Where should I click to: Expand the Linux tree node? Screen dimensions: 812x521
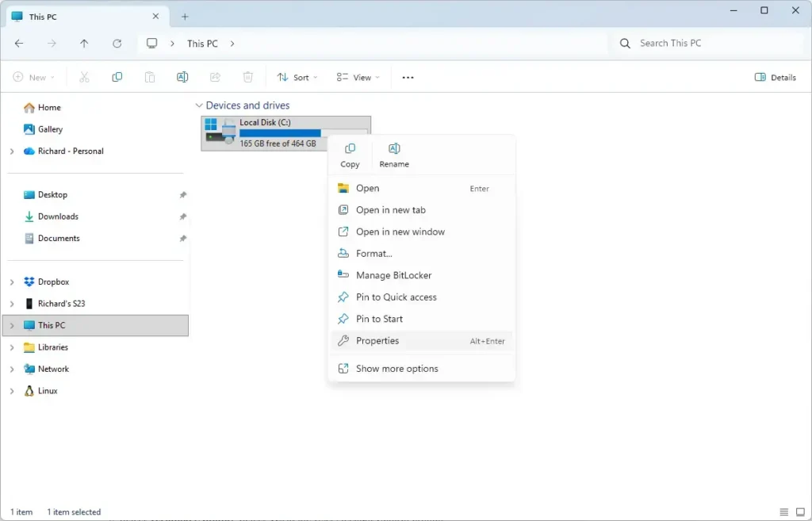[12, 390]
